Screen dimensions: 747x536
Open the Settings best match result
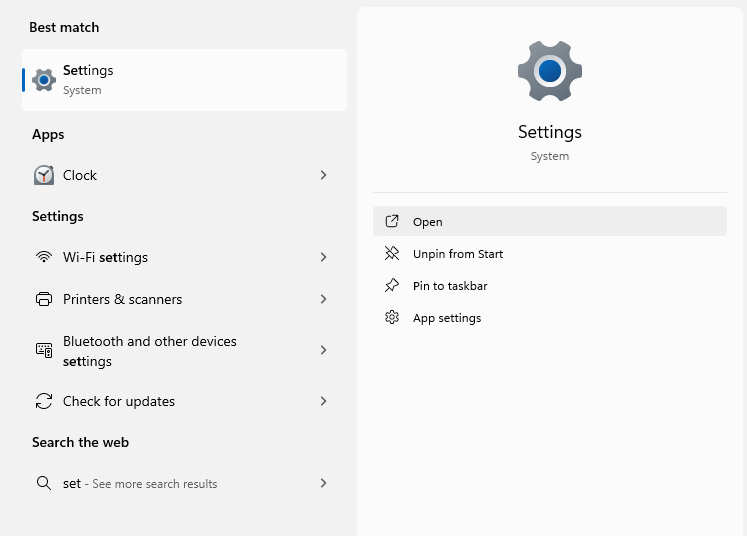(185, 80)
